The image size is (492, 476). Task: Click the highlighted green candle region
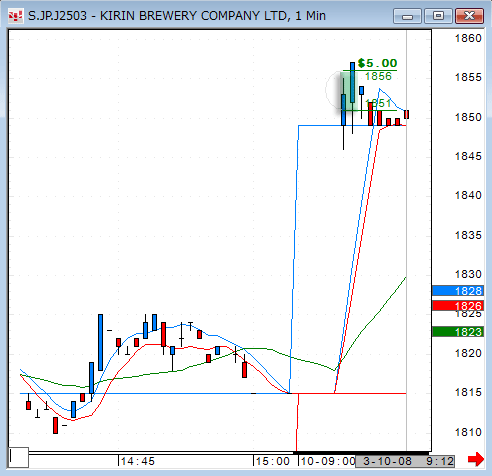point(349,91)
